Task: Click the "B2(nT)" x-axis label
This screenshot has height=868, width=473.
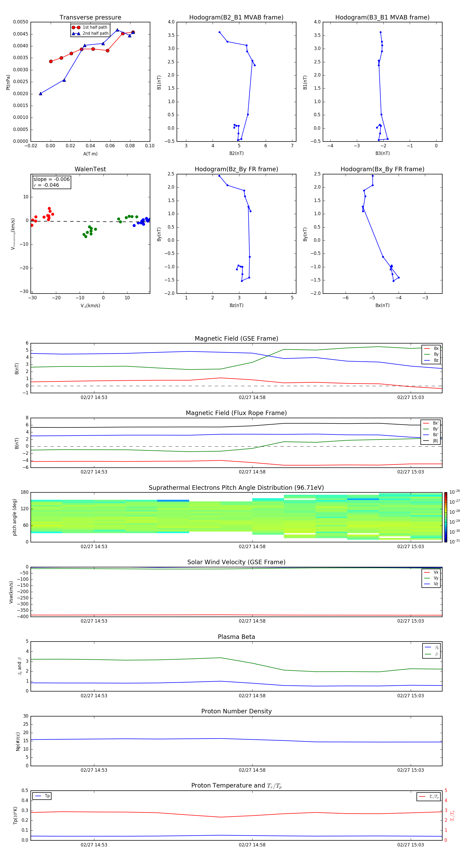Action: [236, 153]
